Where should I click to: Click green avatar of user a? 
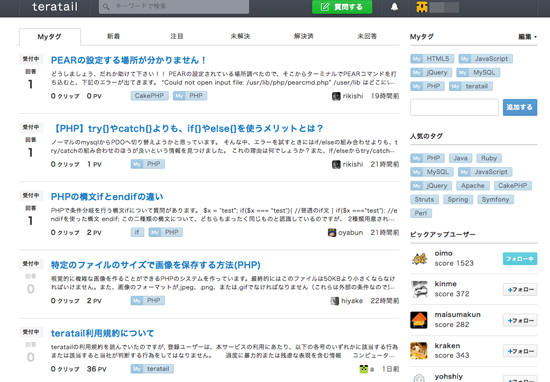click(364, 369)
